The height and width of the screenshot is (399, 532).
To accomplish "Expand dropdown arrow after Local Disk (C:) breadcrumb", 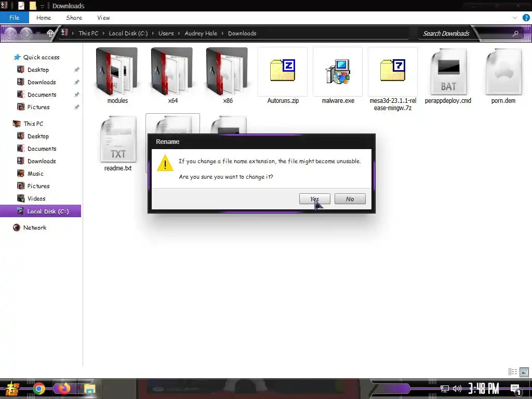I will (153, 33).
